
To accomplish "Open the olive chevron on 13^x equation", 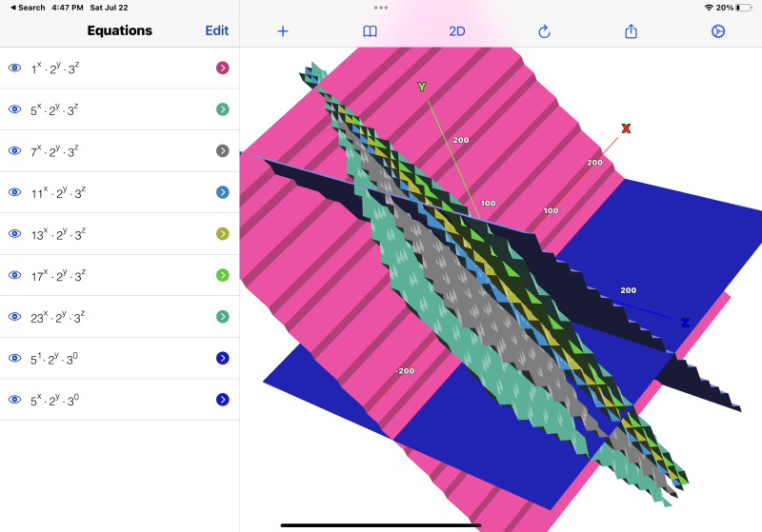I will tap(222, 234).
